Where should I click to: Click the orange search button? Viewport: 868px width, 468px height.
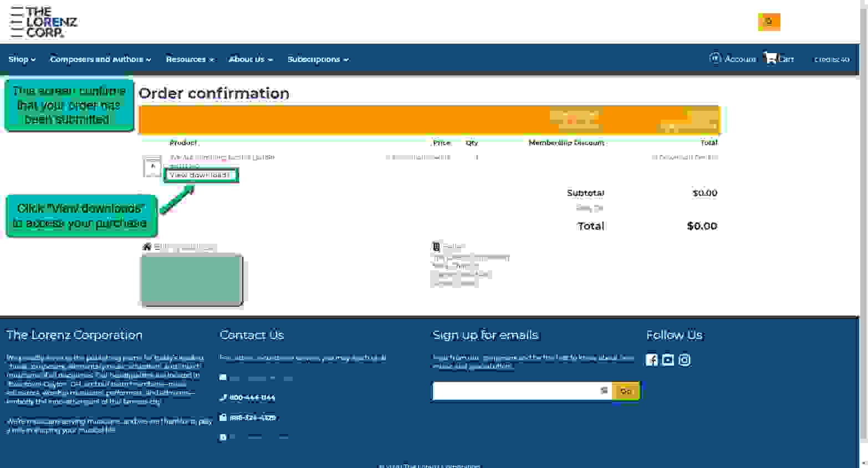(769, 22)
